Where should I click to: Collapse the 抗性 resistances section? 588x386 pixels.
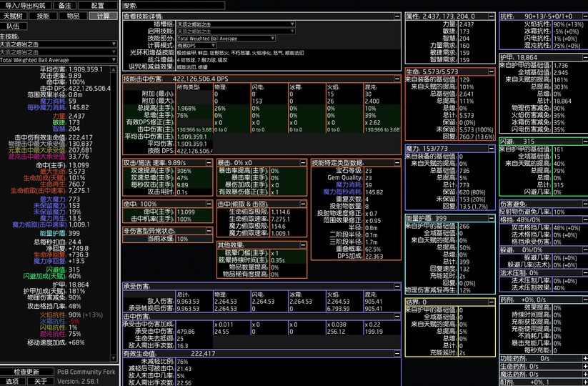point(583,16)
